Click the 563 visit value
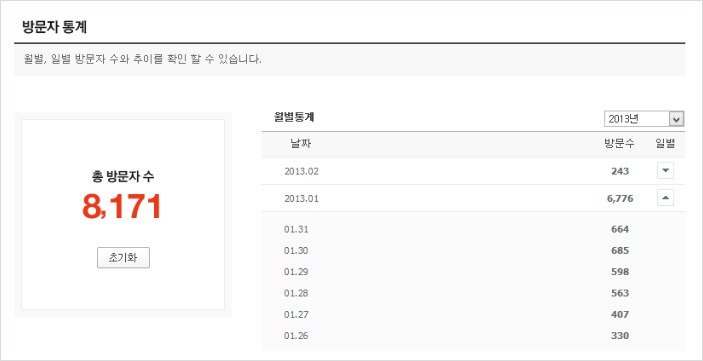 [620, 293]
